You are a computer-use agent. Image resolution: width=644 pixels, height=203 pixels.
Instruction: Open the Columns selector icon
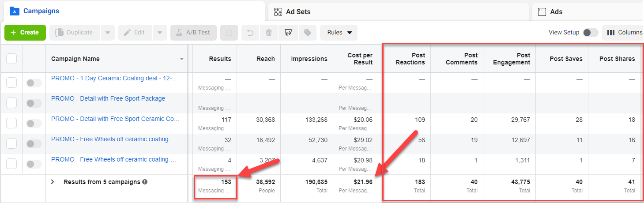click(624, 33)
